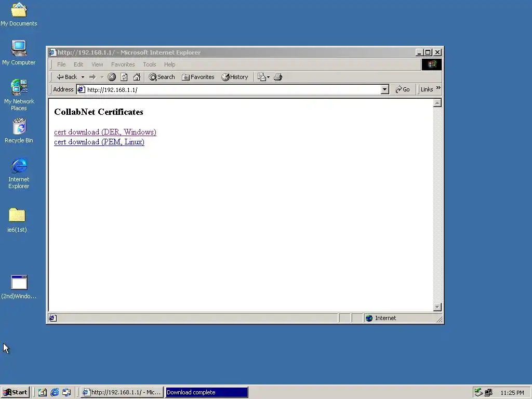Open the Tools menu
Image resolution: width=532 pixels, height=399 pixels.
click(149, 64)
